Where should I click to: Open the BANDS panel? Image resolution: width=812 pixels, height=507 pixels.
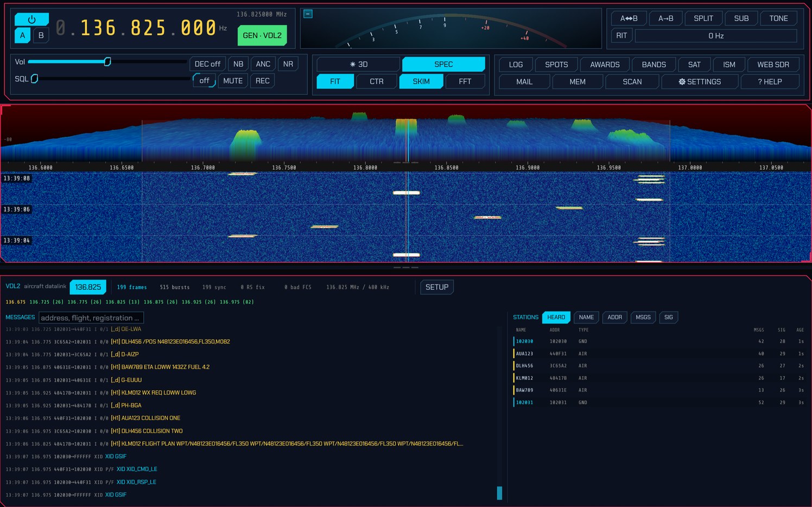pyautogui.click(x=654, y=65)
